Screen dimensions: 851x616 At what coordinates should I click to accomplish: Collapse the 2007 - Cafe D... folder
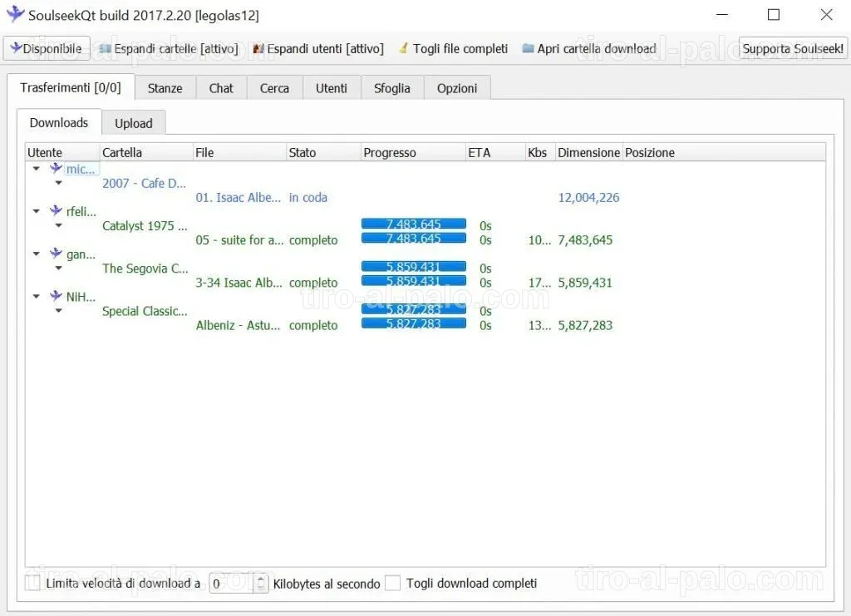point(59,183)
